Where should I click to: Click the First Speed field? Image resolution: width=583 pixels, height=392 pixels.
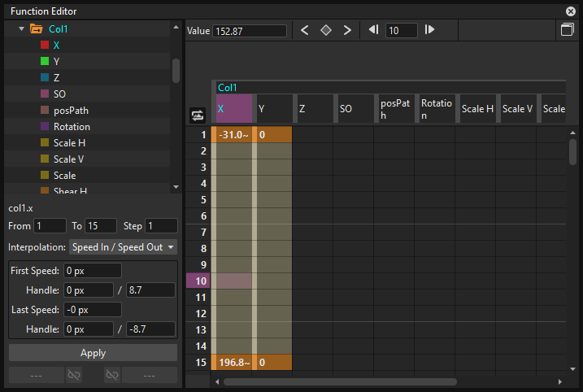93,271
